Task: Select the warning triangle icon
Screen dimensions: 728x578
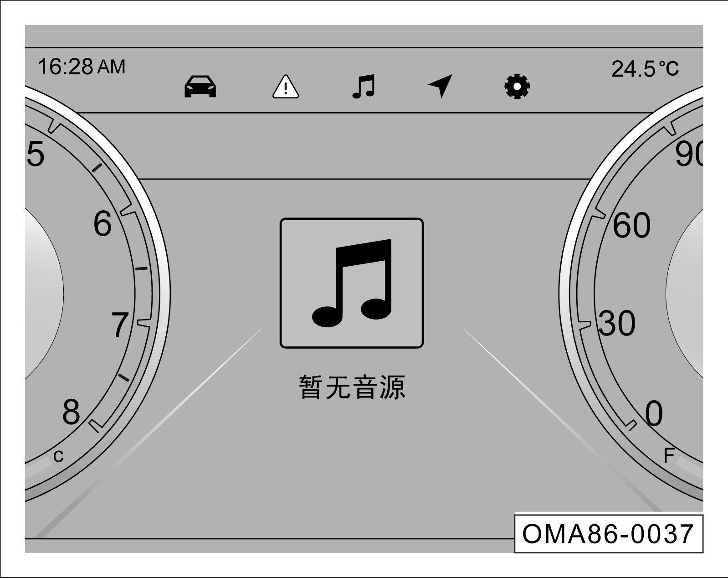Action: click(x=286, y=87)
